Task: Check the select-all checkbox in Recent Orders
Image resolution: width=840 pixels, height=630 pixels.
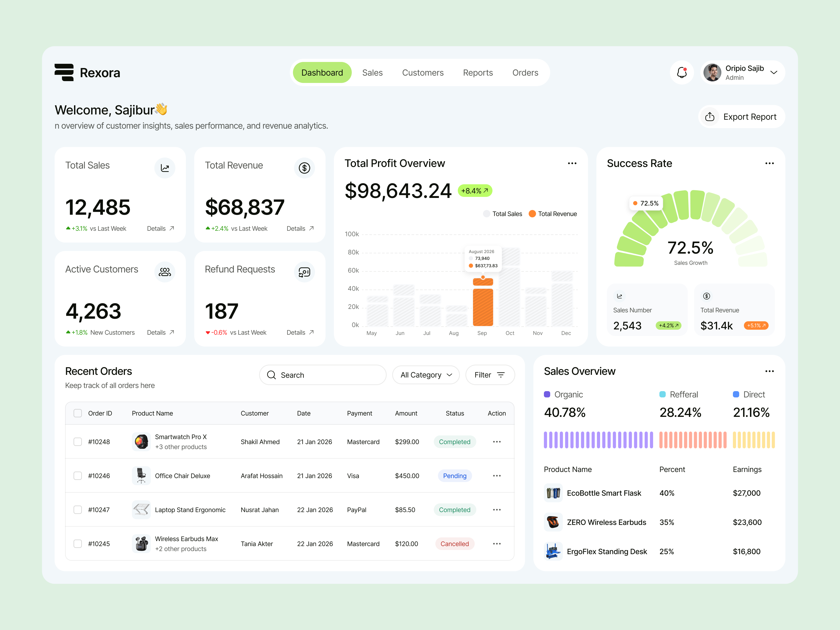Action: (77, 413)
